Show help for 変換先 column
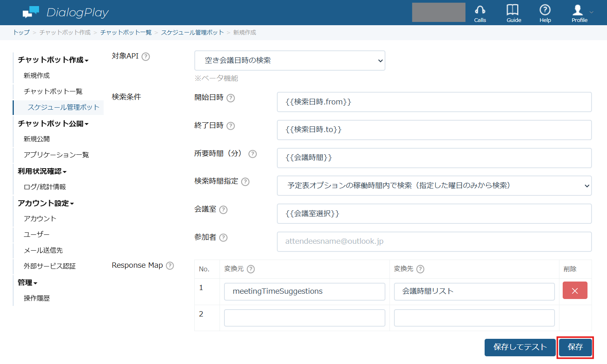The width and height of the screenshot is (607, 364). pyautogui.click(x=420, y=269)
